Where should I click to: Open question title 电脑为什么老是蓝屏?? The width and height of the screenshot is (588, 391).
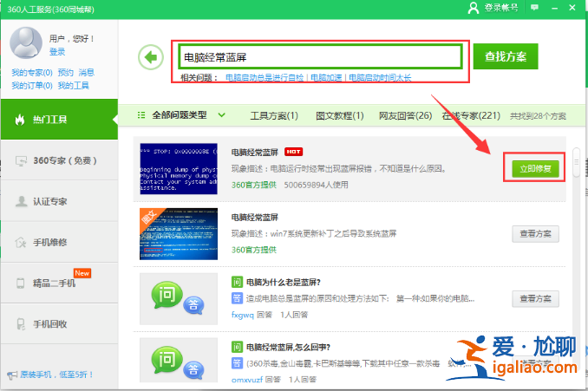pyautogui.click(x=283, y=283)
